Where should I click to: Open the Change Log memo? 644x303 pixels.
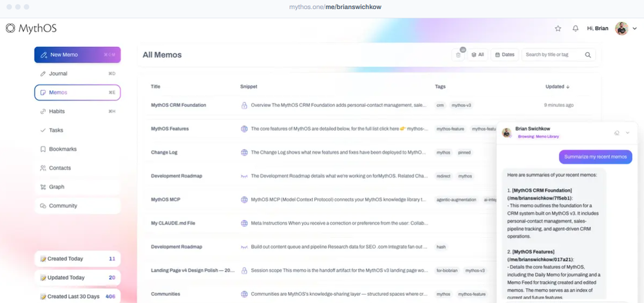tap(164, 152)
